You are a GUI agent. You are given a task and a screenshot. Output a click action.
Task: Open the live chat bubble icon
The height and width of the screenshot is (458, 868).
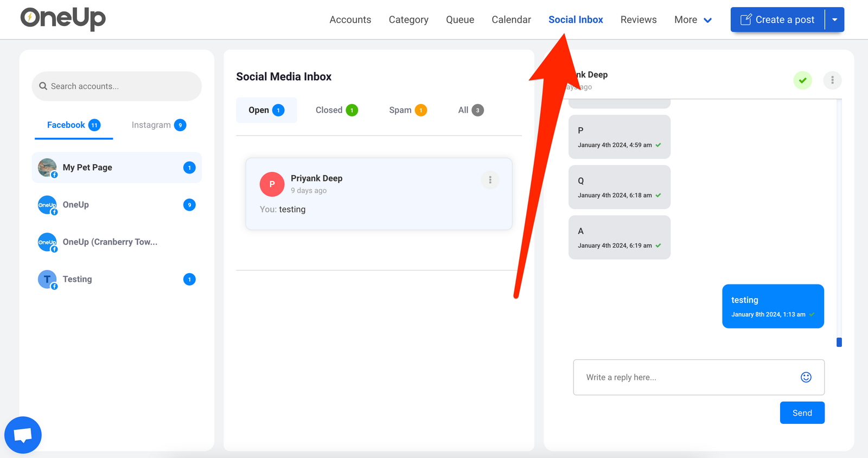(x=23, y=435)
